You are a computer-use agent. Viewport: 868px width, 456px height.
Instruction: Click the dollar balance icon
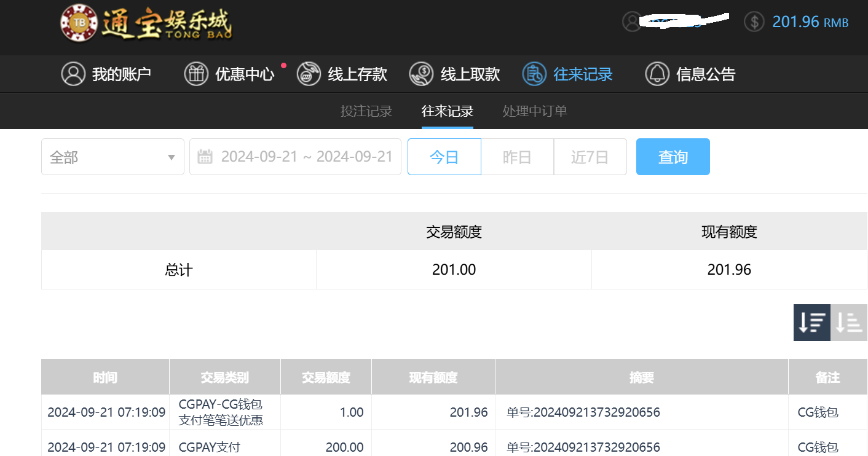754,22
